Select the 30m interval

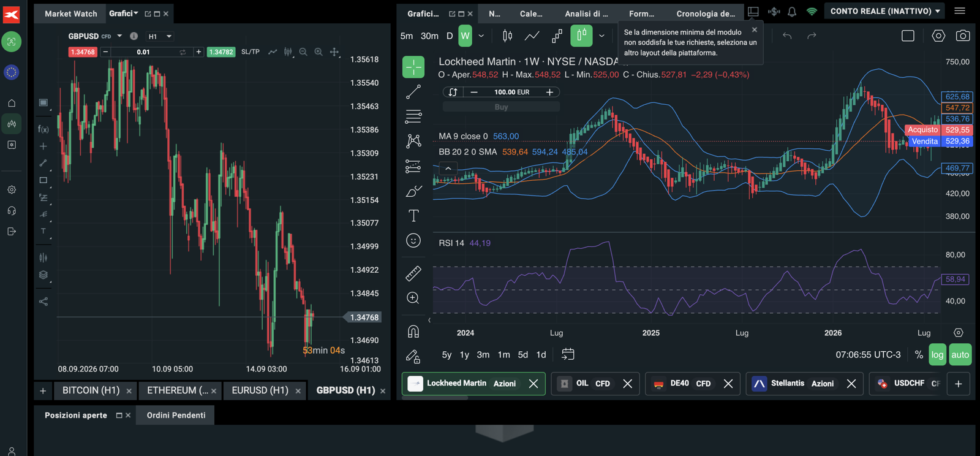[x=429, y=36]
